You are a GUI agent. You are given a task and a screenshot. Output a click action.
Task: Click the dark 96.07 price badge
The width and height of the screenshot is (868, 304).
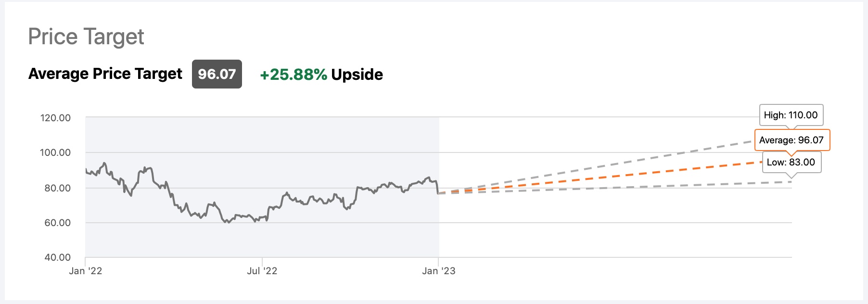pyautogui.click(x=217, y=74)
